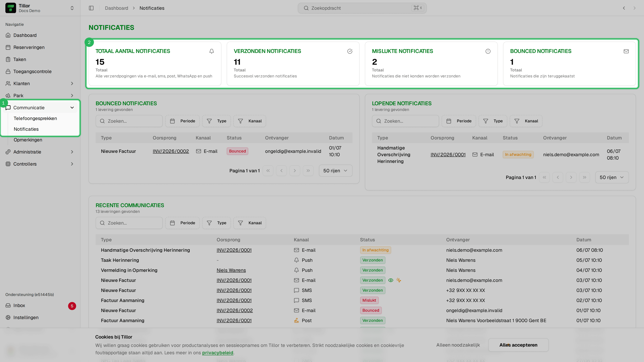Click last-page arrow in Bounced Notificaties pagination

coord(308,171)
